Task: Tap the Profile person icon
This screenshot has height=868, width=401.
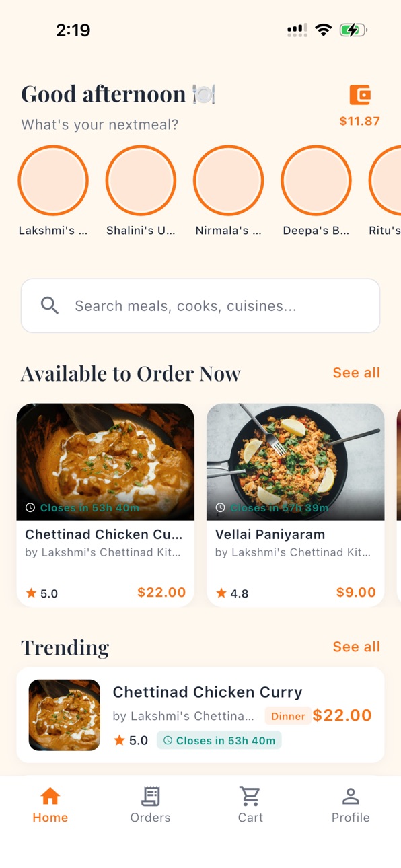Action: click(351, 797)
